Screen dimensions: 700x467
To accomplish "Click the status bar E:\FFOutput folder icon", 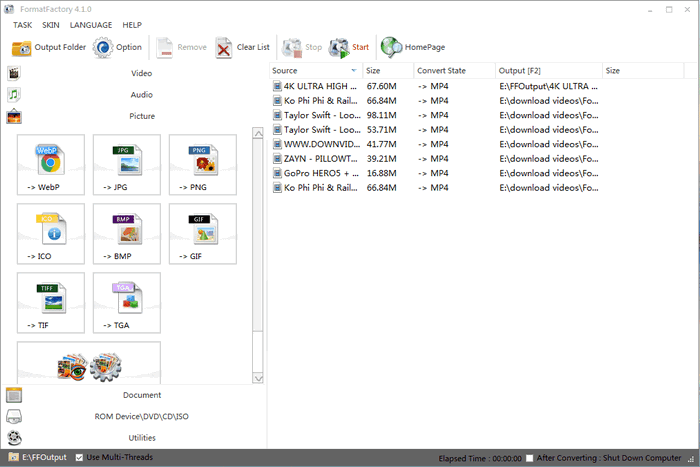I will [x=14, y=457].
